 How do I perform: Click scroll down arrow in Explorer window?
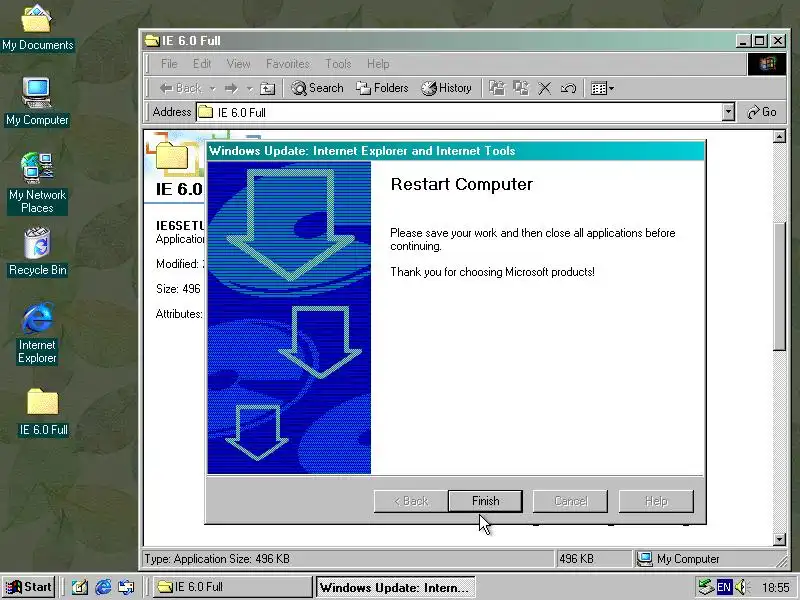click(779, 539)
